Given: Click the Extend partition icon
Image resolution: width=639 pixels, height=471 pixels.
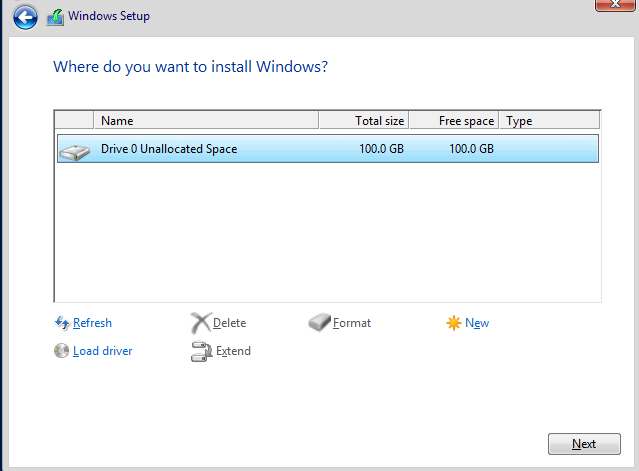Looking at the screenshot, I should pos(201,351).
